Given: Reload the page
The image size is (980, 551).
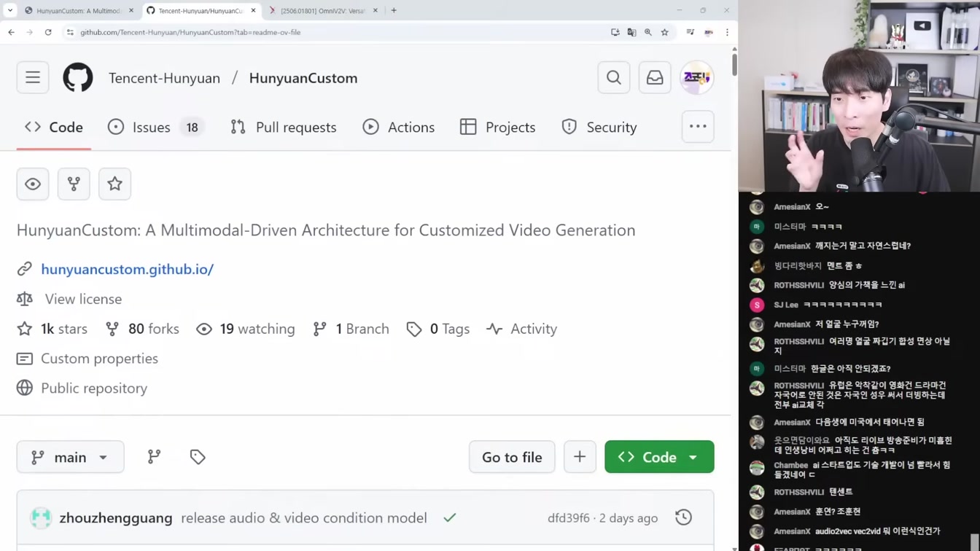Looking at the screenshot, I should pos(48,32).
